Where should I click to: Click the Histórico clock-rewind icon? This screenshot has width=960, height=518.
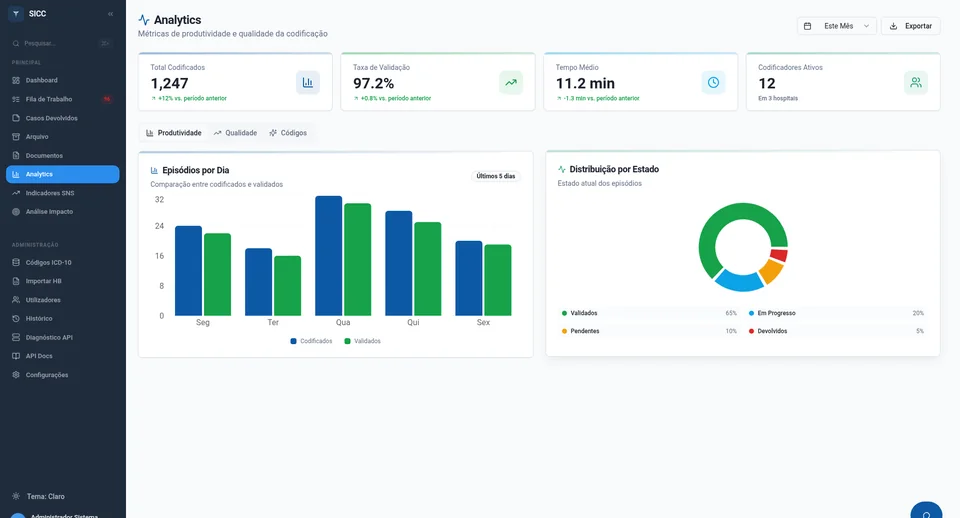16,318
